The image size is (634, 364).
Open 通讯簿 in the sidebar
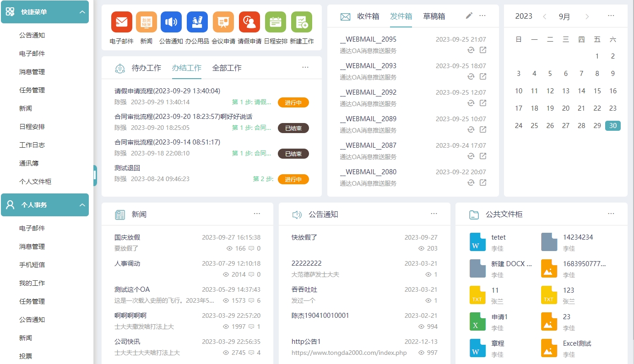[x=29, y=163]
